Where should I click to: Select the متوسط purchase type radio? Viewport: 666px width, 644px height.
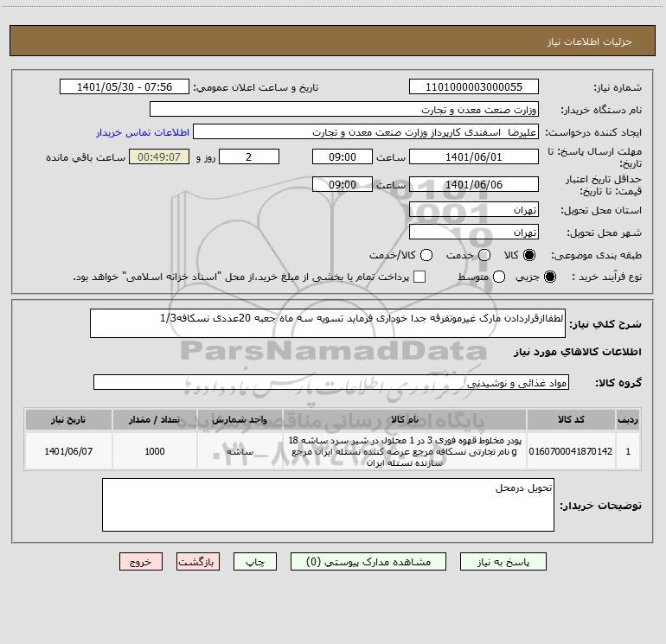(499, 277)
